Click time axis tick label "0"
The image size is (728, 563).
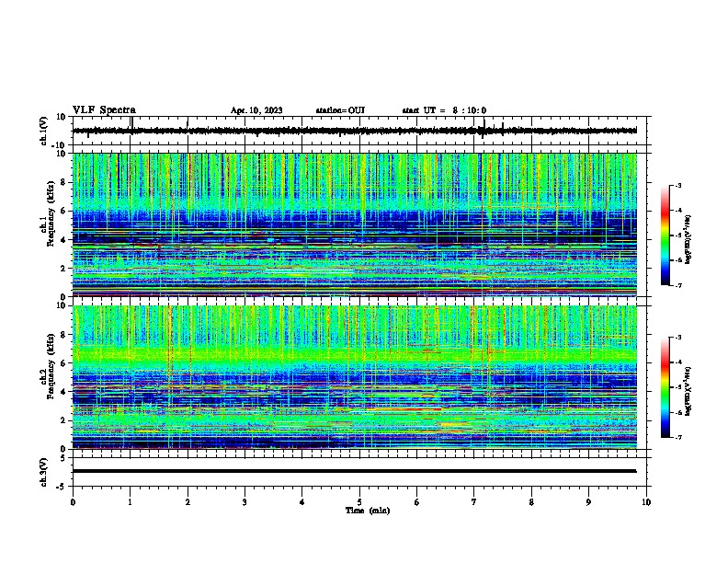coord(73,502)
